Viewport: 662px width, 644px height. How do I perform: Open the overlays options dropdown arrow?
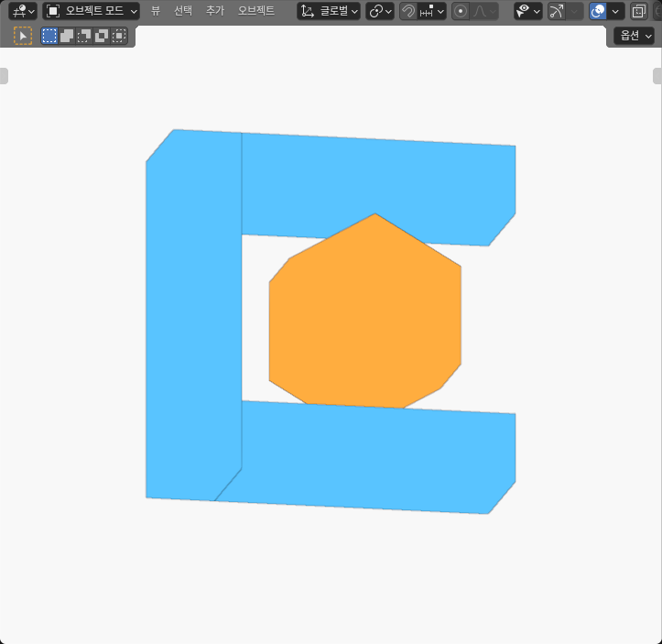[615, 11]
